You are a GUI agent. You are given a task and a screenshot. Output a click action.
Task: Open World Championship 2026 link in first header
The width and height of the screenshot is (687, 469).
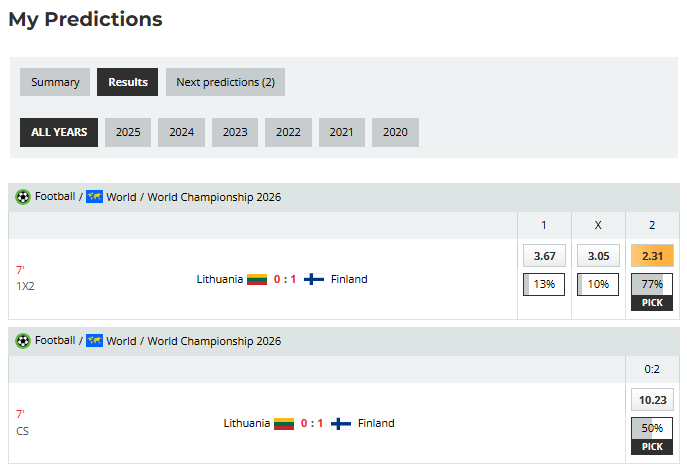(214, 197)
